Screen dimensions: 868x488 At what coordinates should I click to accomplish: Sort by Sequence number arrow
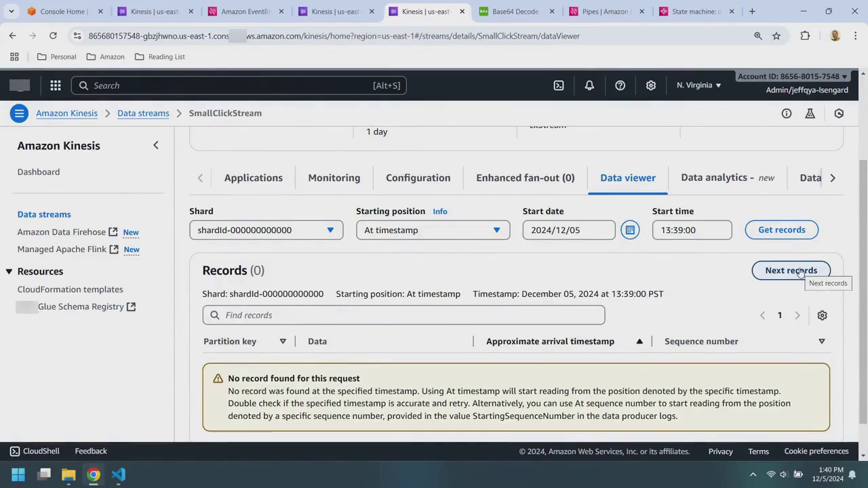point(821,341)
